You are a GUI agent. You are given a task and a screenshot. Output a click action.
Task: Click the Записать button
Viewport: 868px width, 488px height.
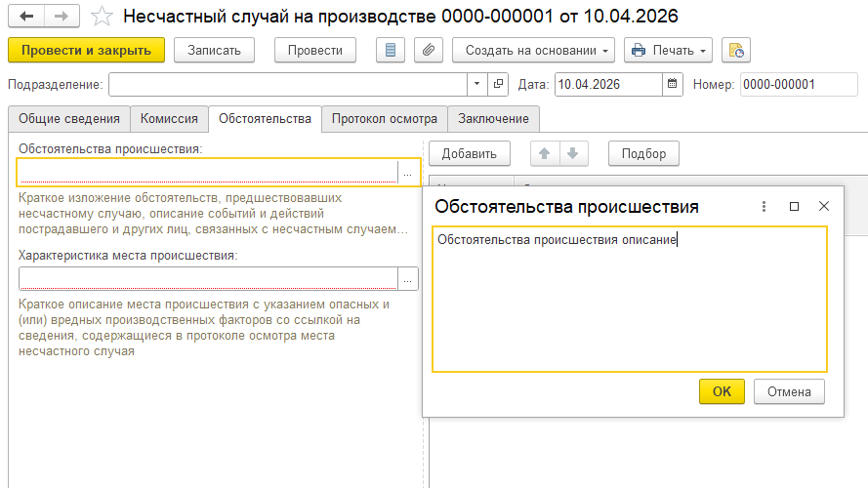214,51
